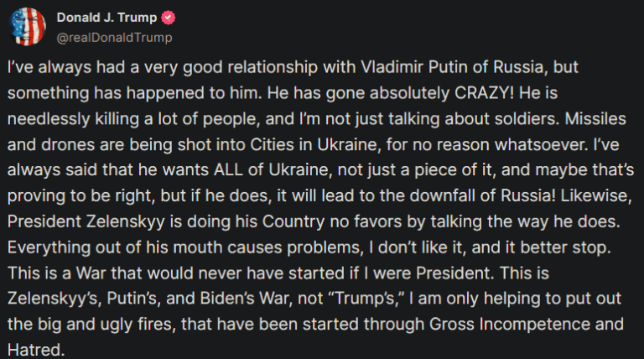Click the final word Hatred.
The image size is (644, 359).
[x=36, y=350]
